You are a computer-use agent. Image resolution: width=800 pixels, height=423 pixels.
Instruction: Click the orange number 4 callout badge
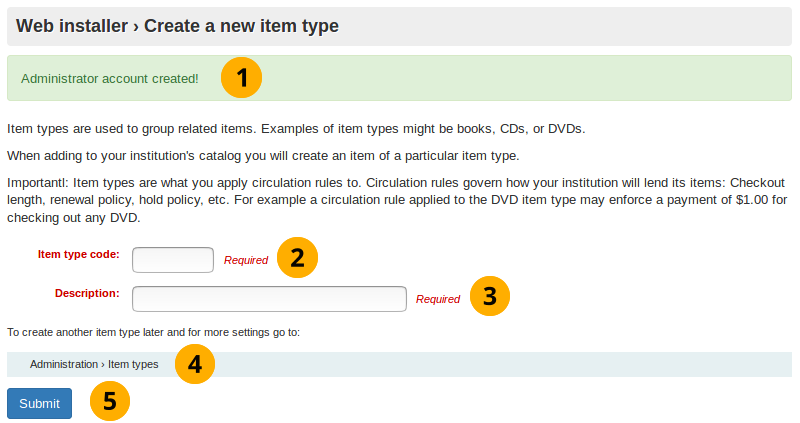click(195, 364)
